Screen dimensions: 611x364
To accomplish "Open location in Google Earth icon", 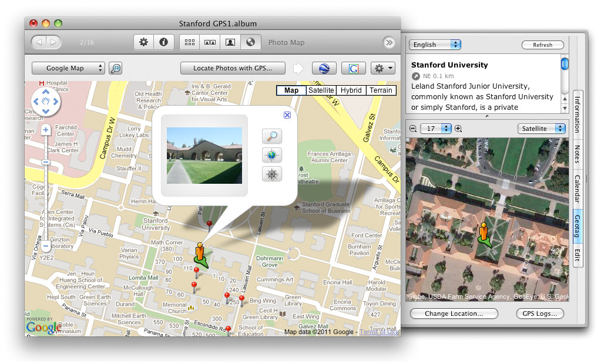I will (324, 69).
